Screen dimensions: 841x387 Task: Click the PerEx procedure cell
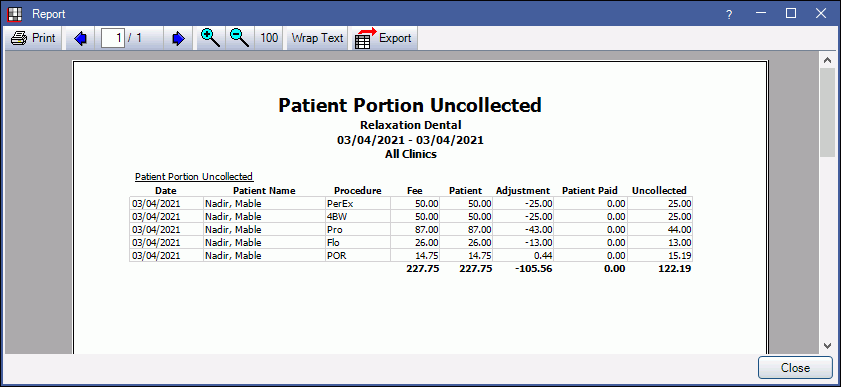tap(358, 204)
